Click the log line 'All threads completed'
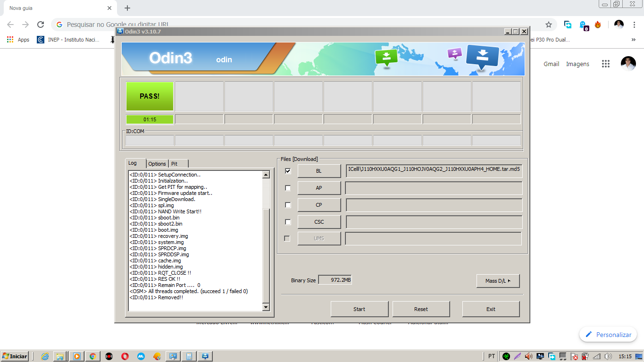 (189, 291)
